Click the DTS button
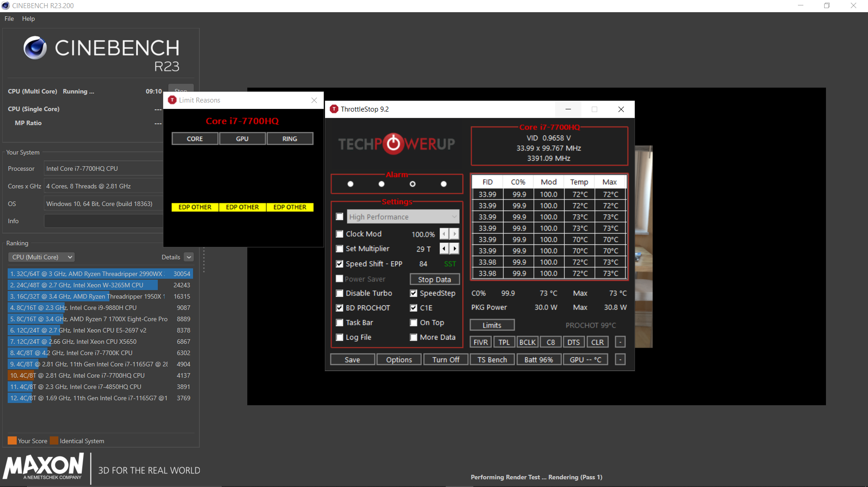Image resolution: width=868 pixels, height=487 pixels. coord(574,342)
